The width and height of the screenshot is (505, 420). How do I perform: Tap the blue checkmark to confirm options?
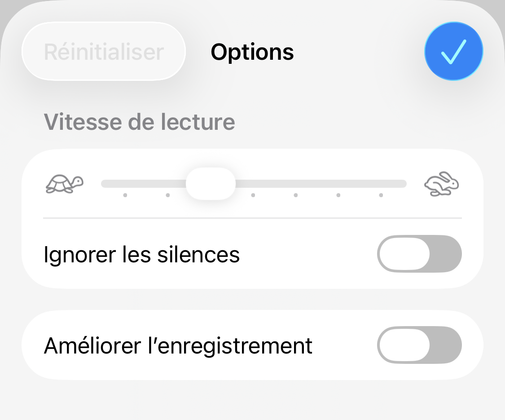(x=453, y=52)
